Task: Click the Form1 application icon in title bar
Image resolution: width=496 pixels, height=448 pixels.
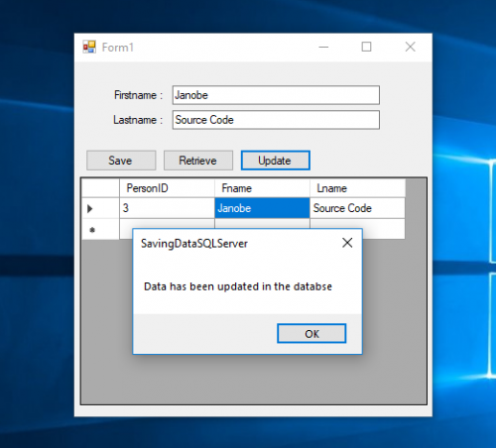Action: point(89,47)
